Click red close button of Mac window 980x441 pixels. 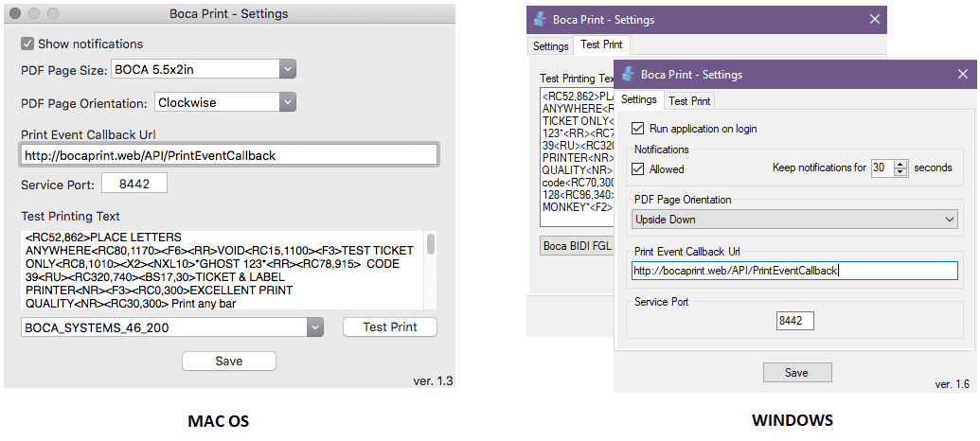(16, 13)
